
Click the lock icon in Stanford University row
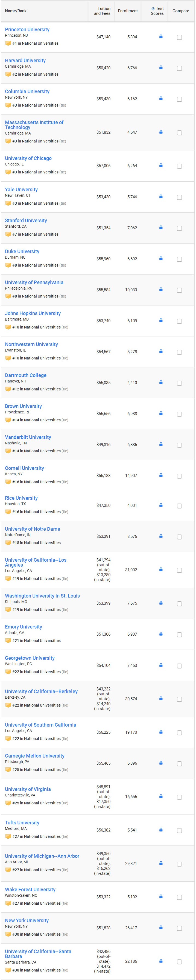click(x=161, y=227)
